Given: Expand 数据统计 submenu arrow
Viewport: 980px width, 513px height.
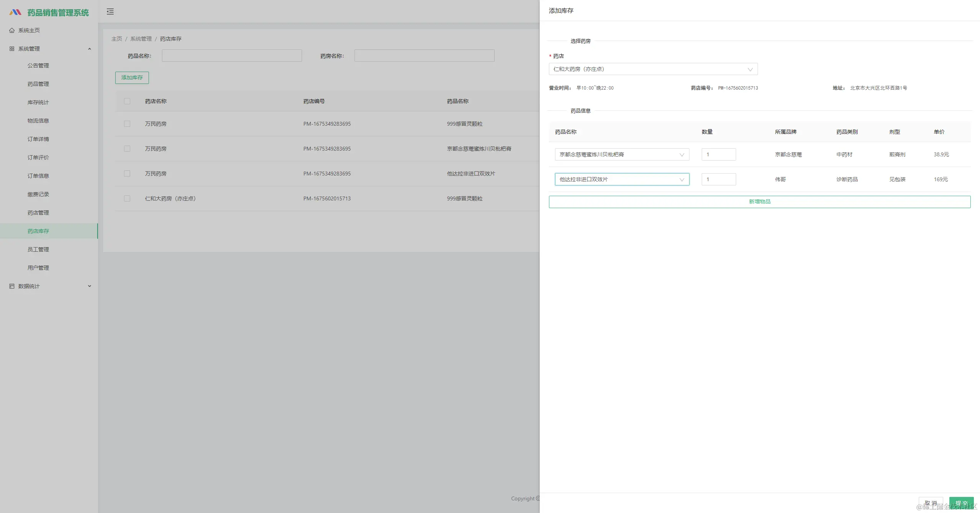Looking at the screenshot, I should 90,286.
